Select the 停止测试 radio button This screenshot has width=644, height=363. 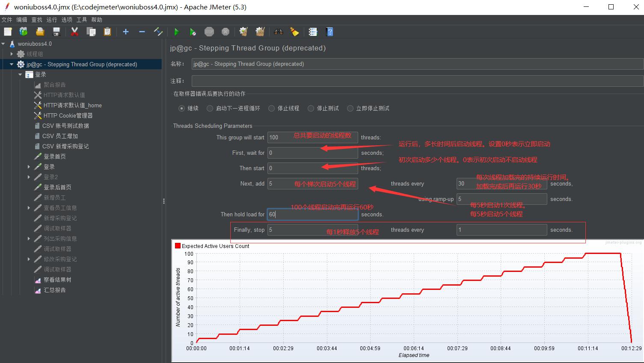pyautogui.click(x=311, y=108)
